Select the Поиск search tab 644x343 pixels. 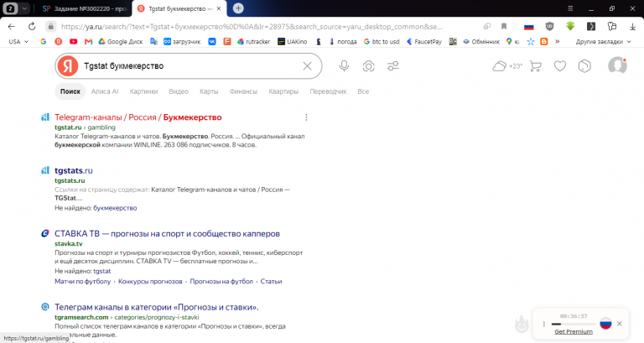70,91
